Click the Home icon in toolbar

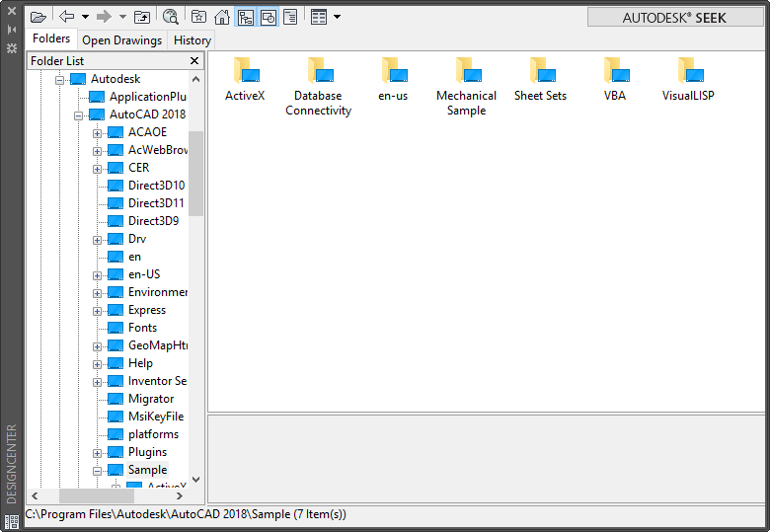[222, 17]
